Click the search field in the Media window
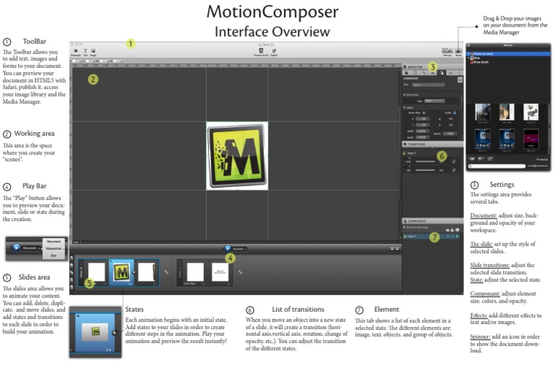This screenshot has height=392, width=555. click(x=497, y=166)
